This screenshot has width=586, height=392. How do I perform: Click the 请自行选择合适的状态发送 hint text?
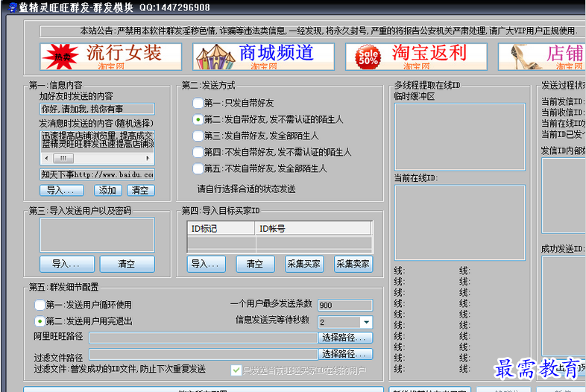point(246,189)
